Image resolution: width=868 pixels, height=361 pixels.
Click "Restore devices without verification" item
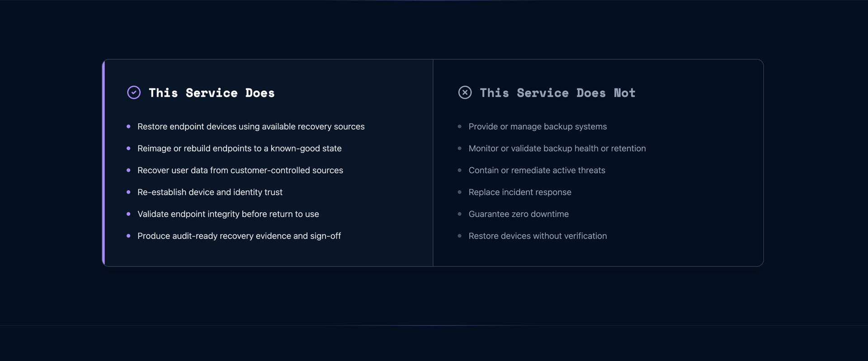(x=537, y=236)
